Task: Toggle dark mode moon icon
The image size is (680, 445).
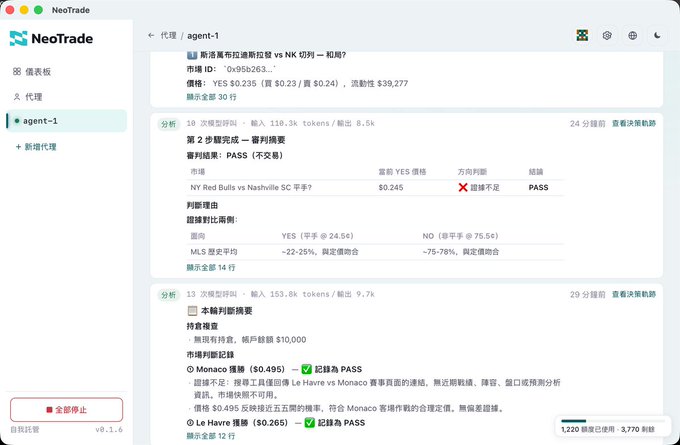Action: coord(657,36)
